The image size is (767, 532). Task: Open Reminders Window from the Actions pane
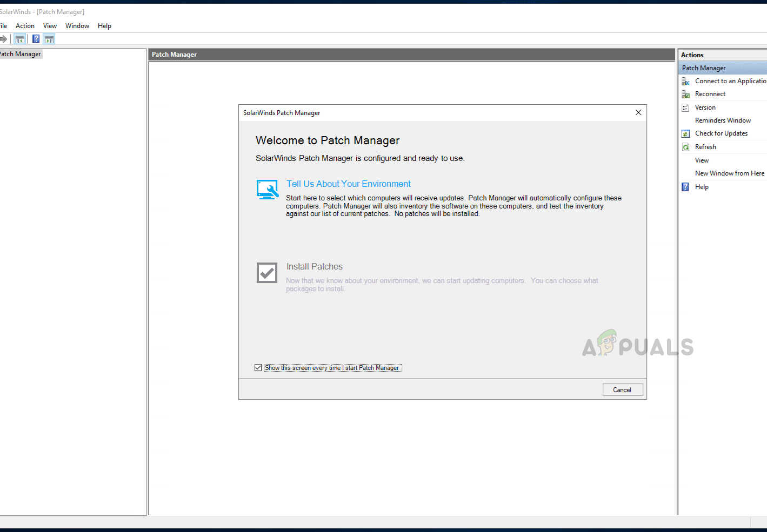click(x=723, y=120)
